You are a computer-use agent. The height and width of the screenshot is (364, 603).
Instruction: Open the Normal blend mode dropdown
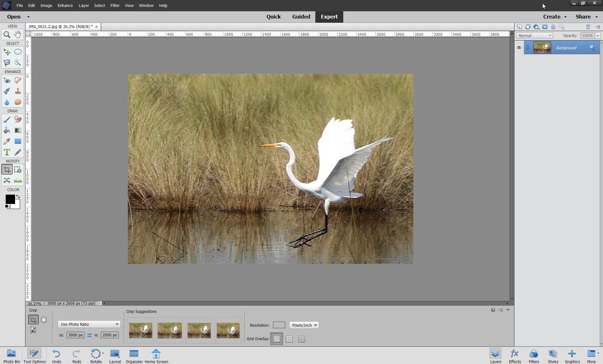point(535,35)
